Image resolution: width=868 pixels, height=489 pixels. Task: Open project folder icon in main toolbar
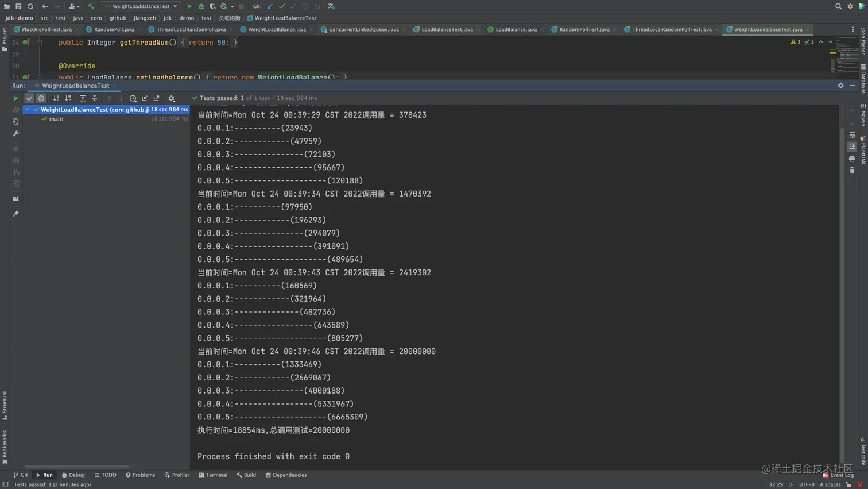(x=6, y=6)
